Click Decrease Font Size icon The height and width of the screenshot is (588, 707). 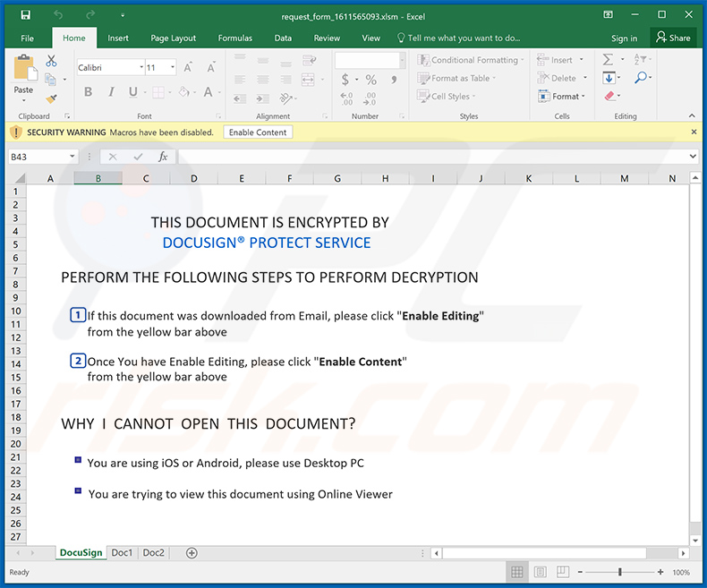click(210, 67)
